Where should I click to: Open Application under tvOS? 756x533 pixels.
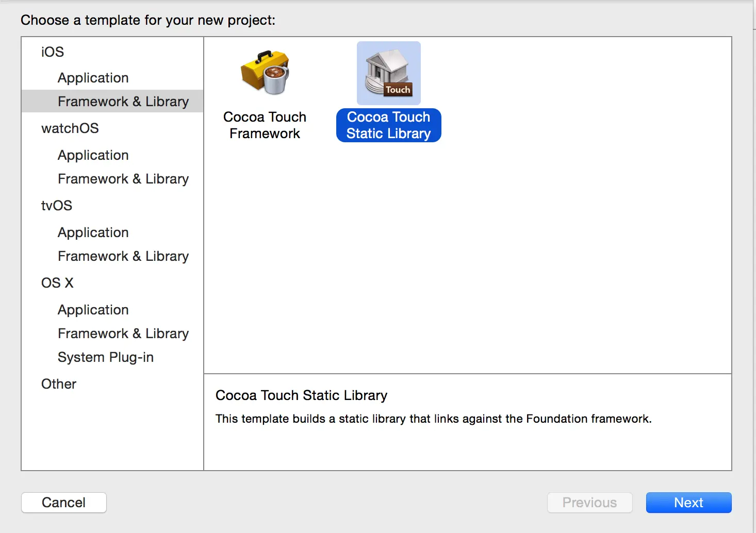(x=93, y=232)
